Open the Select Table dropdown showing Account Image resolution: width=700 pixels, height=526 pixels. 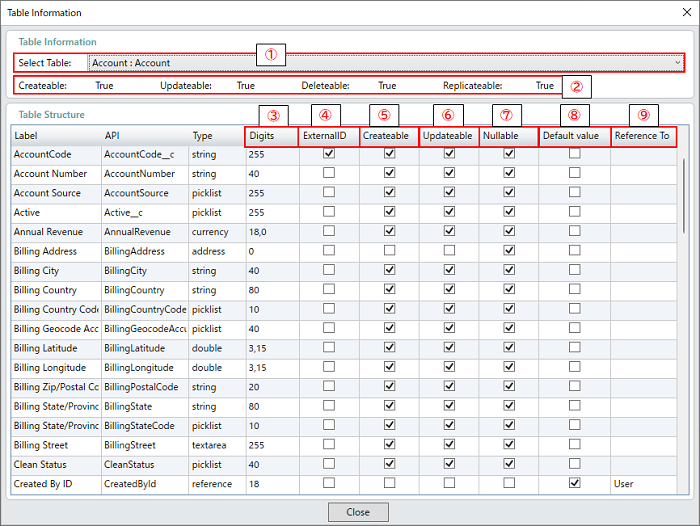[386, 63]
